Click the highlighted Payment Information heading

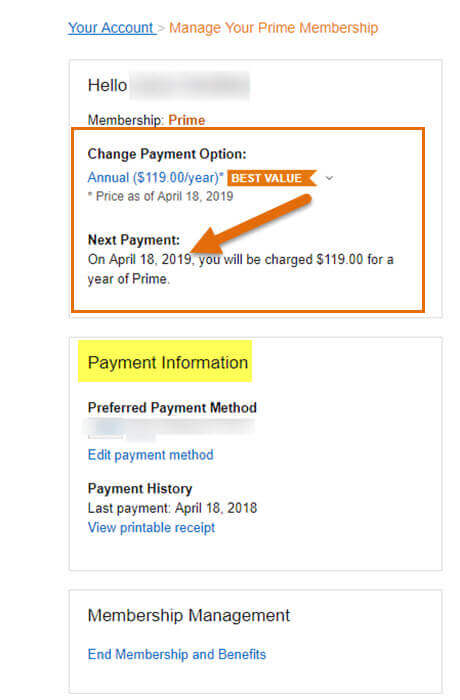(165, 362)
